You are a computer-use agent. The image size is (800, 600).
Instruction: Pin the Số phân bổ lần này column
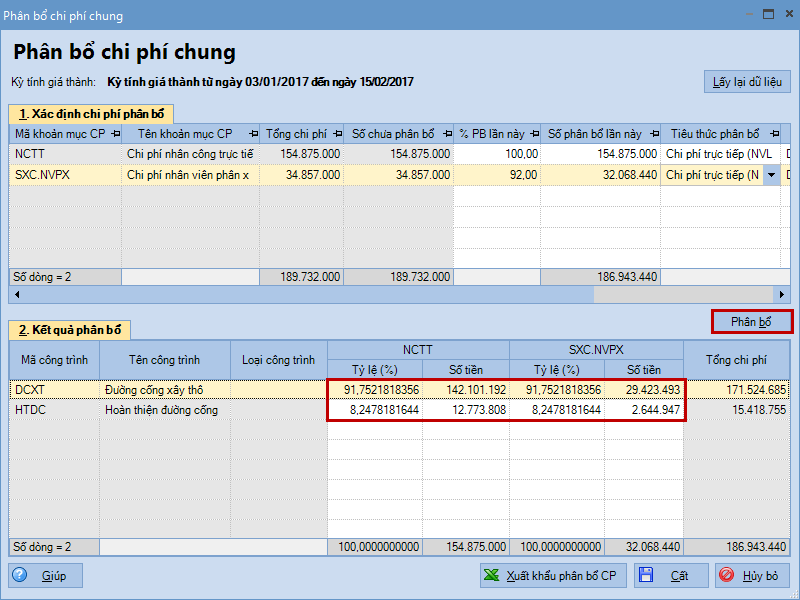coord(652,134)
